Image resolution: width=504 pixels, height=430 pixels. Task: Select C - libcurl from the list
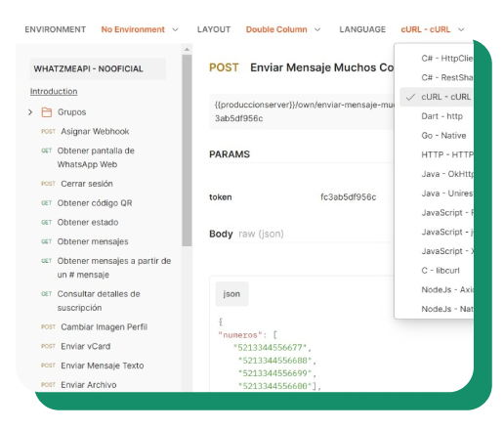point(441,271)
